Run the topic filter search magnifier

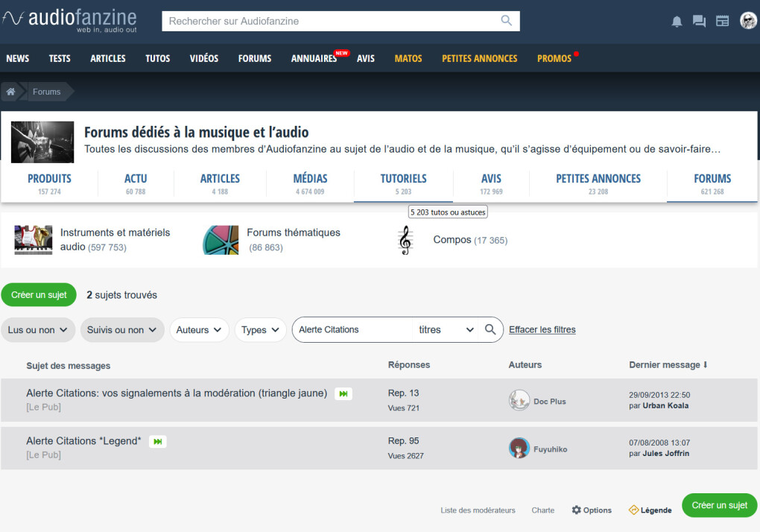[490, 329]
